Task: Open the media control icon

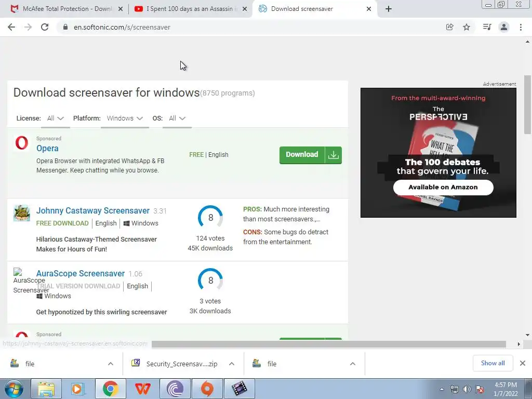Action: tap(487, 27)
